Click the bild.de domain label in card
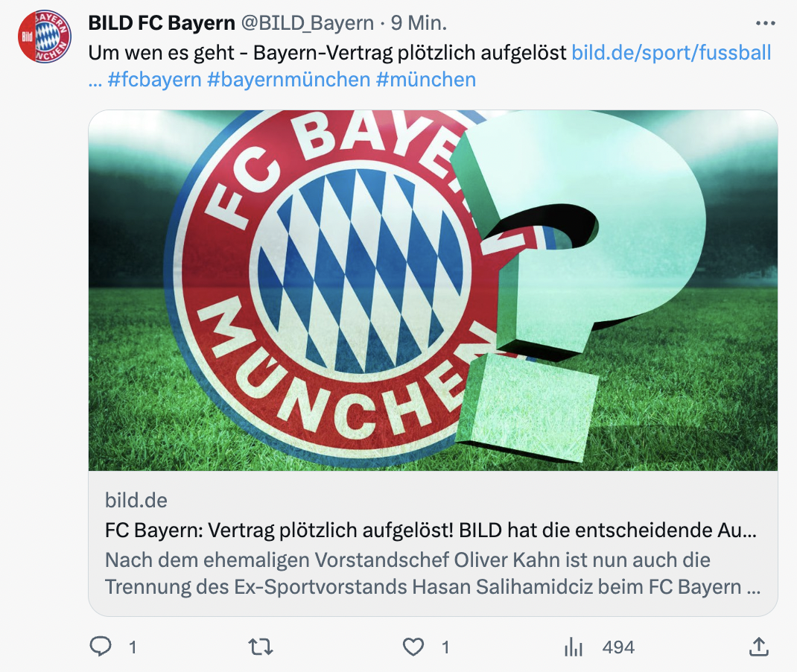This screenshot has height=672, width=797. click(136, 501)
